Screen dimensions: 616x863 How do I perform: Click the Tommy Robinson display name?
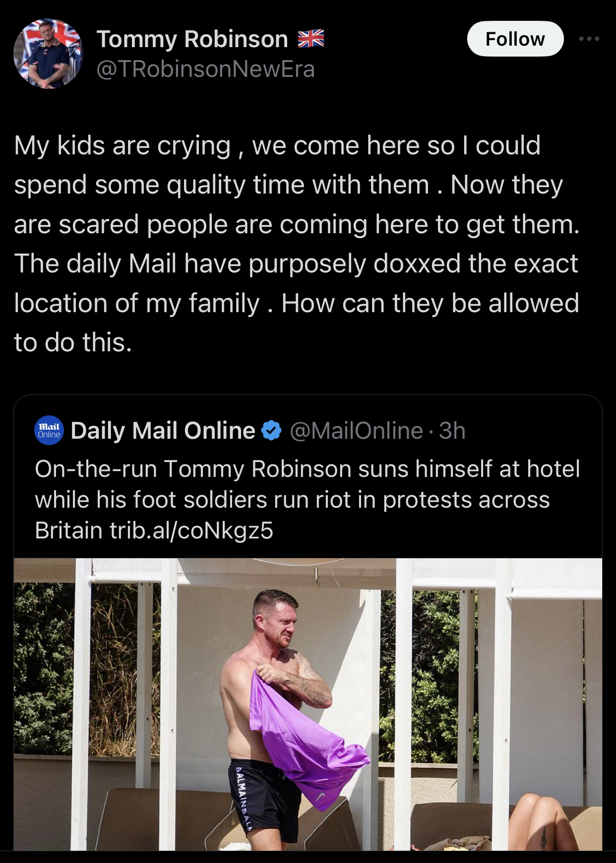(192, 39)
